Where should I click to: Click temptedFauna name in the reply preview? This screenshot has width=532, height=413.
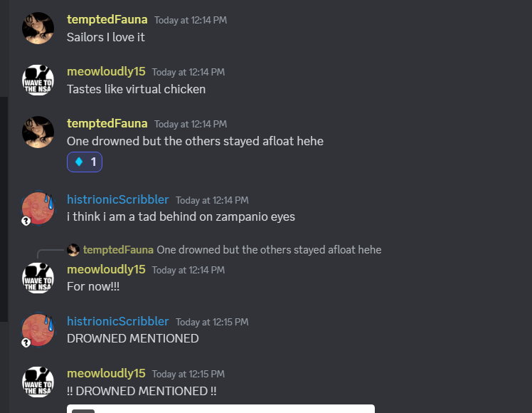click(x=118, y=250)
